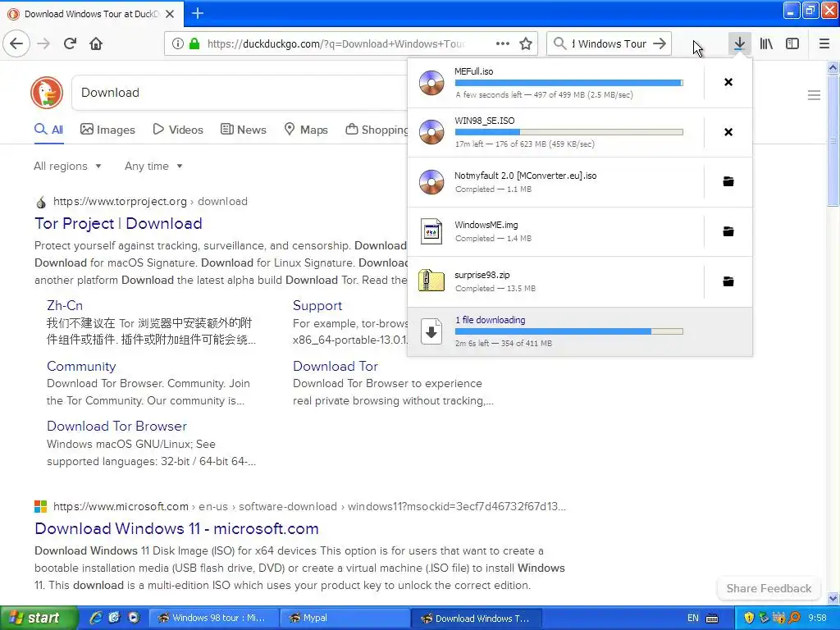Click the page vertical scrollbar thumb
Image resolution: width=840 pixels, height=630 pixels.
(x=833, y=140)
